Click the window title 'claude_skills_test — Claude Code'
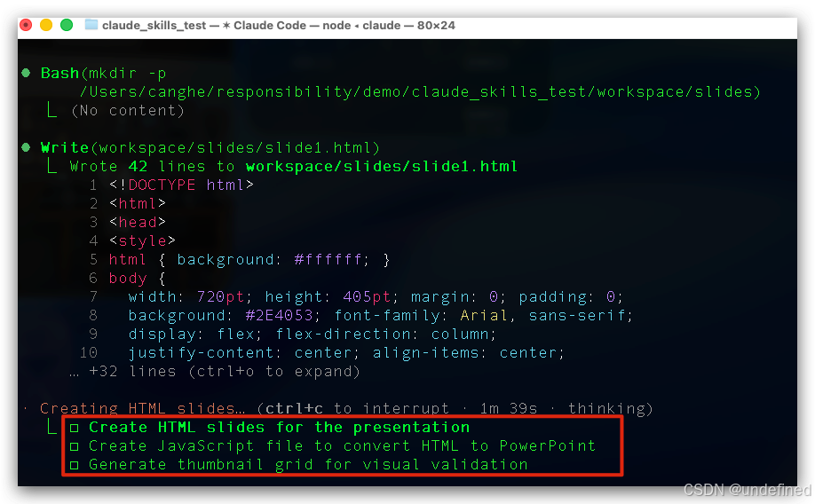This screenshot has height=504, width=815. [x=279, y=25]
